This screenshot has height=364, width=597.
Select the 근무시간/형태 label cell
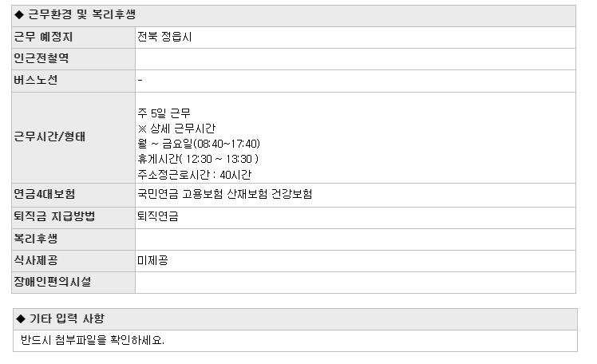[73, 137]
